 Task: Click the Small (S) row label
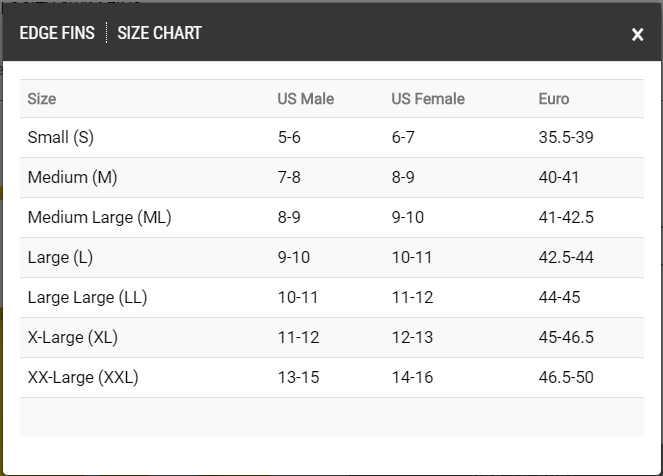click(61, 137)
